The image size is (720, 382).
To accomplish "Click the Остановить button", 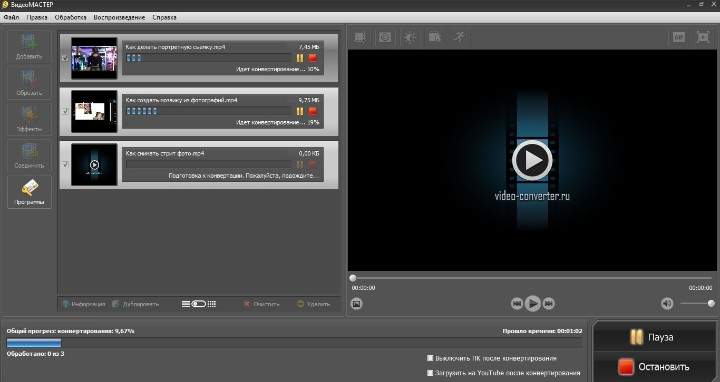I will pos(654,366).
